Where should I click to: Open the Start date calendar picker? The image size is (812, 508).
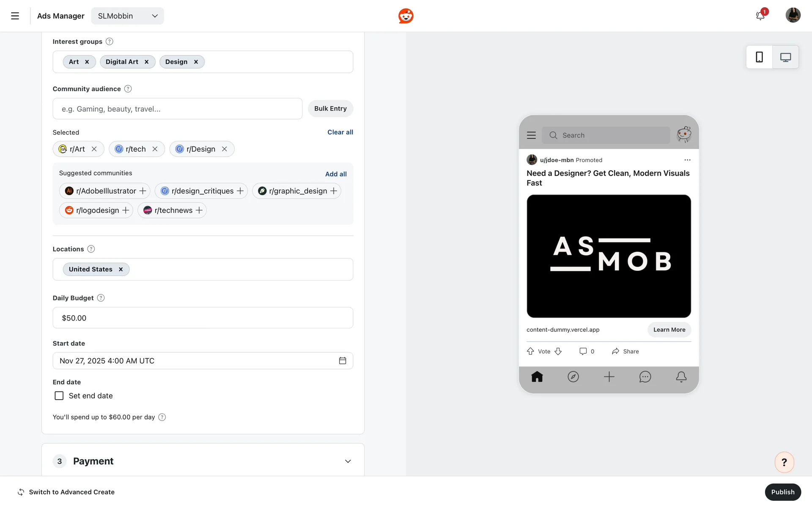343,361
